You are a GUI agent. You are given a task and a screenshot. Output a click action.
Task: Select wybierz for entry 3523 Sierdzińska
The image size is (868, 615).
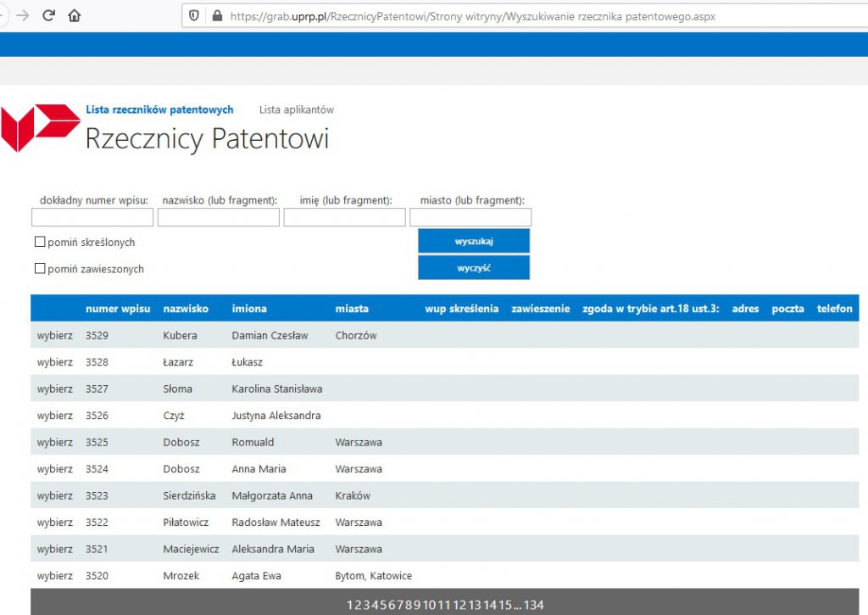pyautogui.click(x=55, y=495)
